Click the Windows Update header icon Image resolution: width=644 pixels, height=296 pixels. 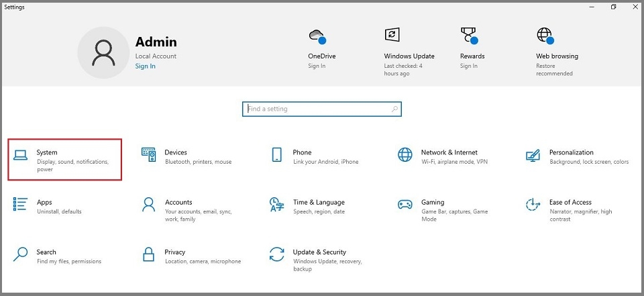[392, 34]
